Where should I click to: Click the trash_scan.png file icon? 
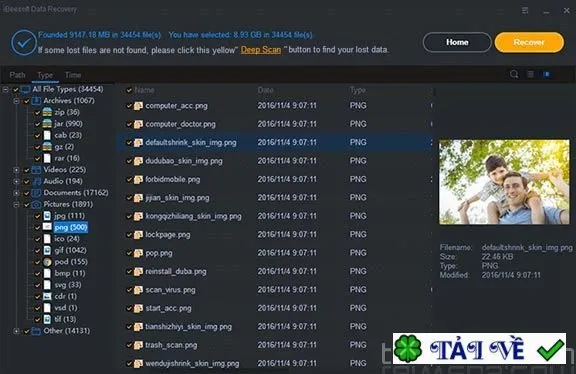tap(138, 345)
